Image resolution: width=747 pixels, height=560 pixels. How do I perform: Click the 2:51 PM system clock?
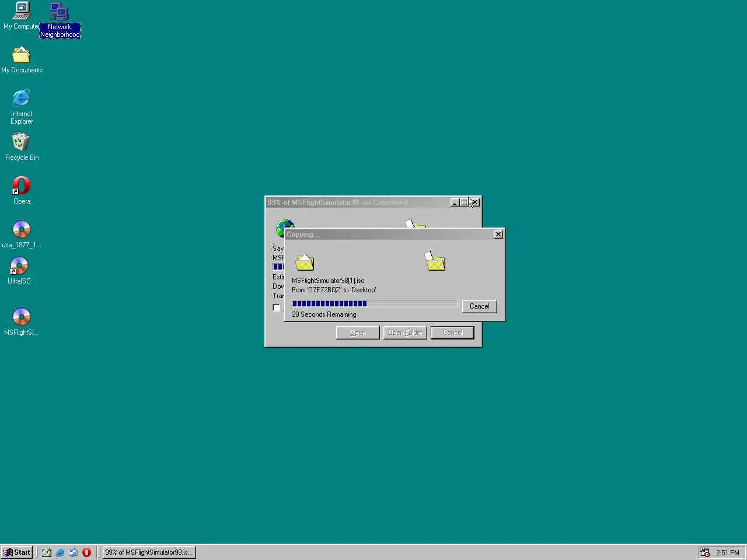728,552
